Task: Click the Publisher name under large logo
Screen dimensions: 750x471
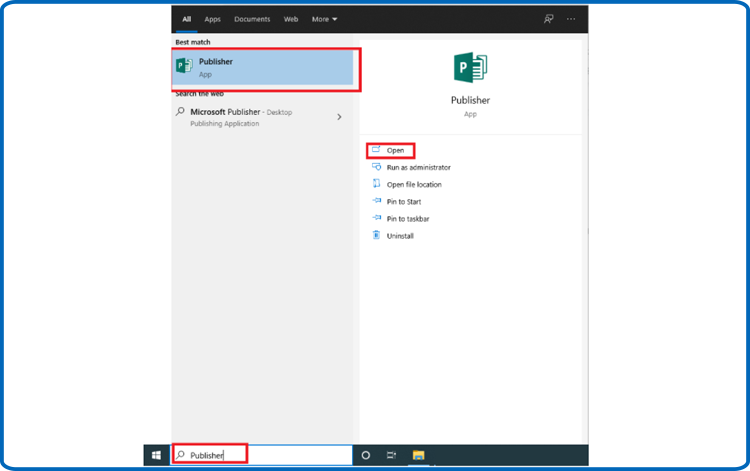Action: point(470,100)
